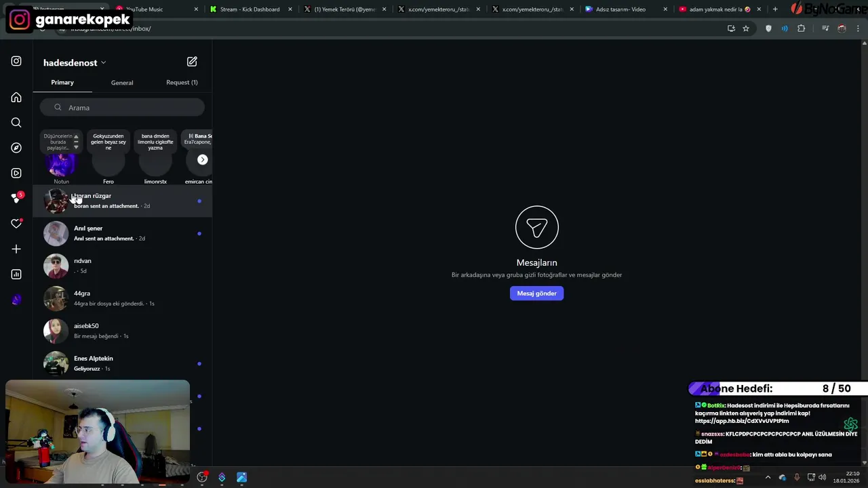868x488 pixels.
Task: Open the 44gra conversation
Action: point(122,299)
